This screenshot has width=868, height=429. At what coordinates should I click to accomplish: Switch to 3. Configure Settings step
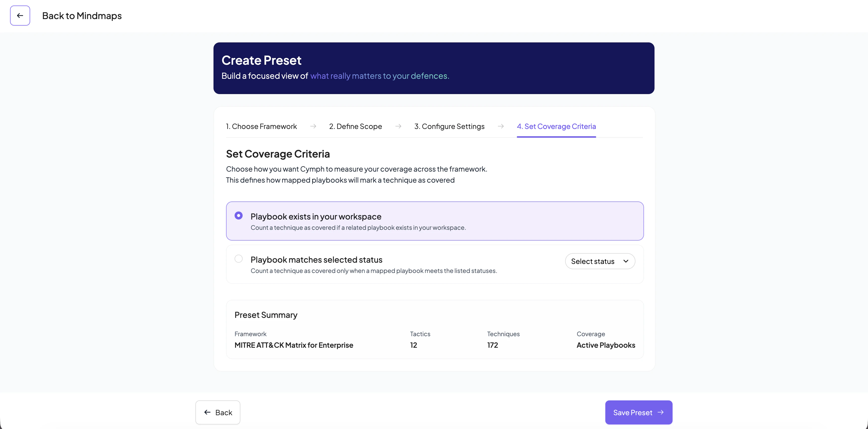point(449,126)
